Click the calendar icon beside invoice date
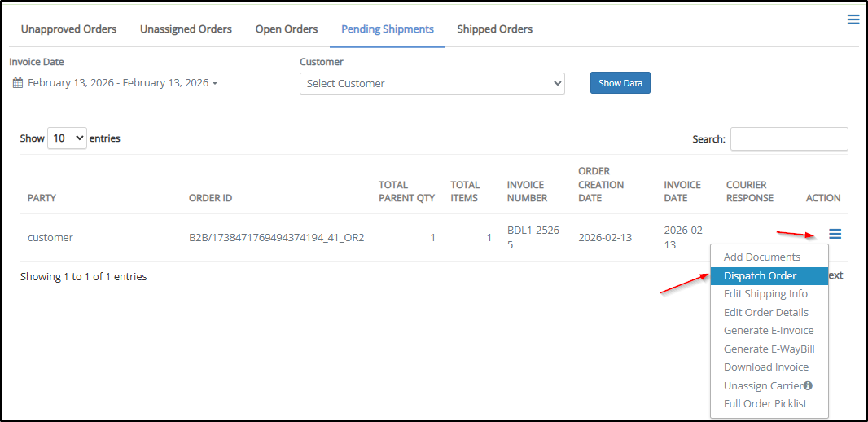This screenshot has width=868, height=422. (x=17, y=83)
